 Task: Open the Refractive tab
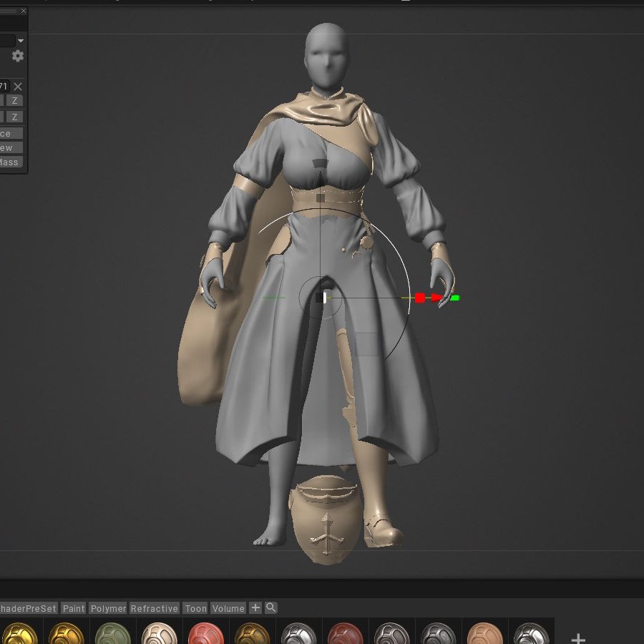155,608
